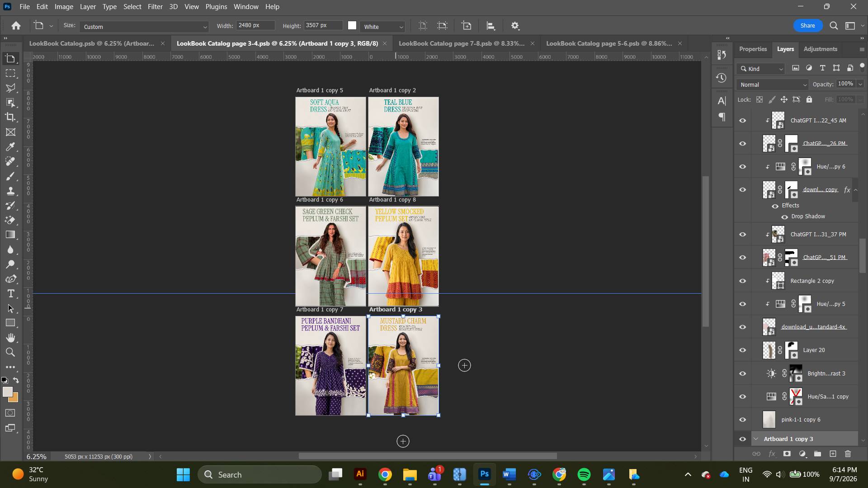Open the Filter menu

tap(155, 7)
